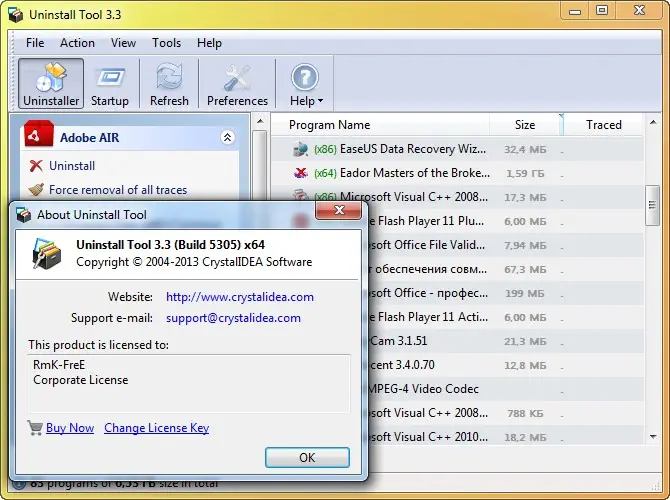Select Visual C++ 2008 788 КБ row
Image resolution: width=670 pixels, height=500 pixels.
pos(505,413)
